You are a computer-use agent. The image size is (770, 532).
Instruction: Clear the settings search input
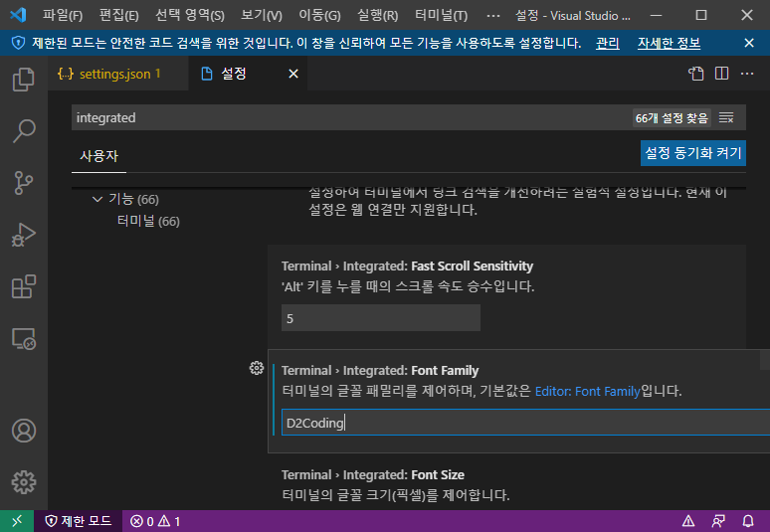(x=726, y=117)
